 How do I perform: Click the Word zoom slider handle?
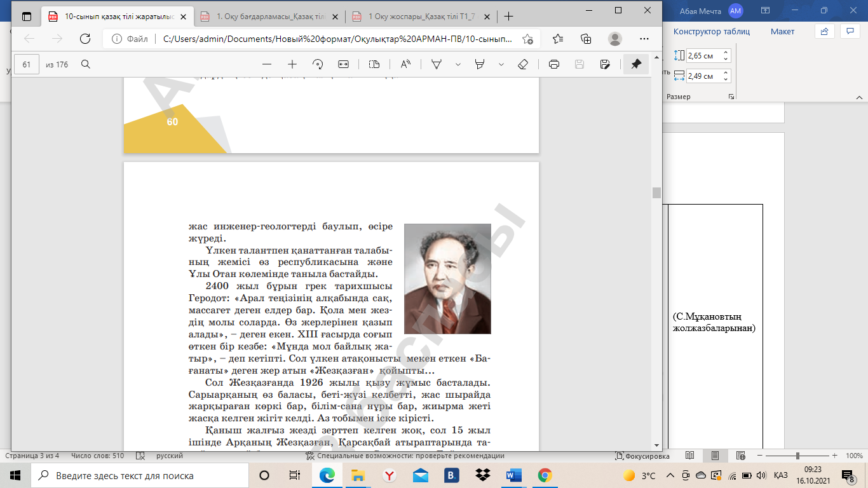[797, 456]
